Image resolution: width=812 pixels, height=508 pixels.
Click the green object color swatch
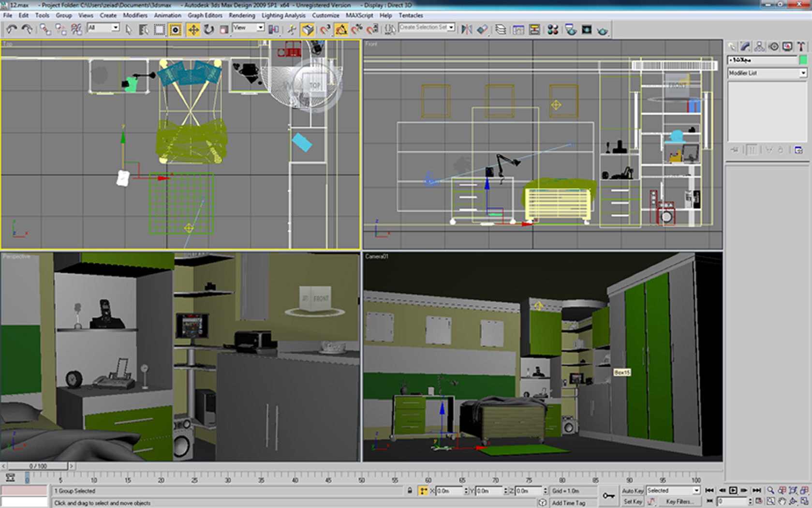803,60
